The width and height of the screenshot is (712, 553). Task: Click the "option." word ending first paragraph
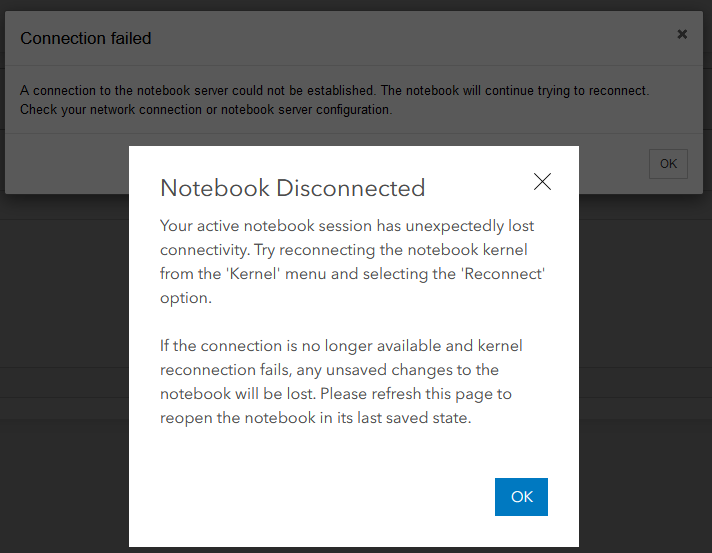(x=183, y=298)
